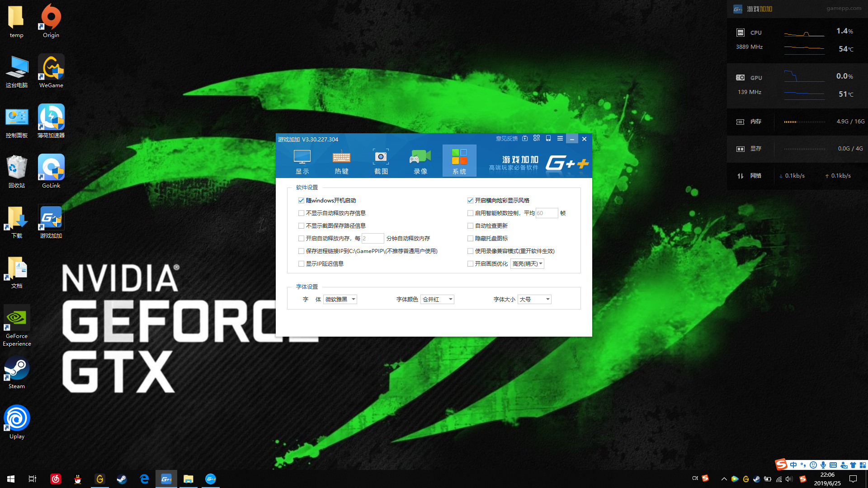The height and width of the screenshot is (488, 868).
Task: Check 保存进程链接IP option
Action: click(x=301, y=251)
